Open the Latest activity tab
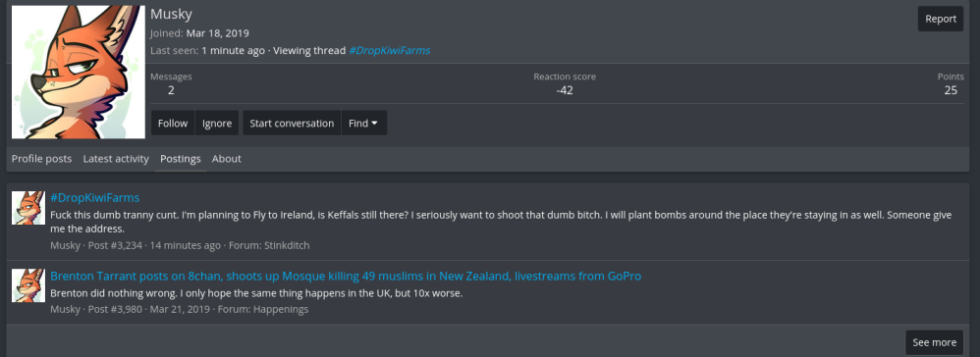The image size is (980, 357). [116, 159]
